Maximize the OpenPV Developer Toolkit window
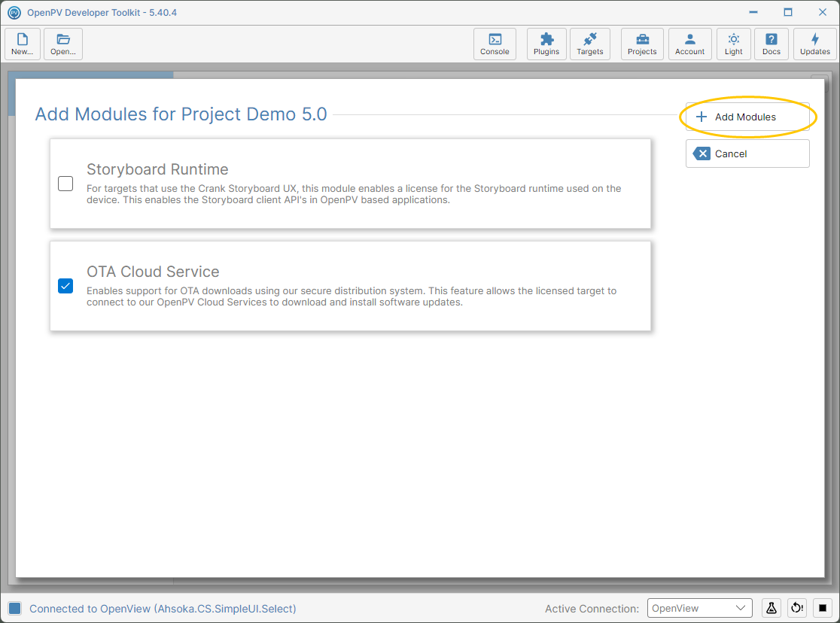This screenshot has height=623, width=840. [787, 12]
